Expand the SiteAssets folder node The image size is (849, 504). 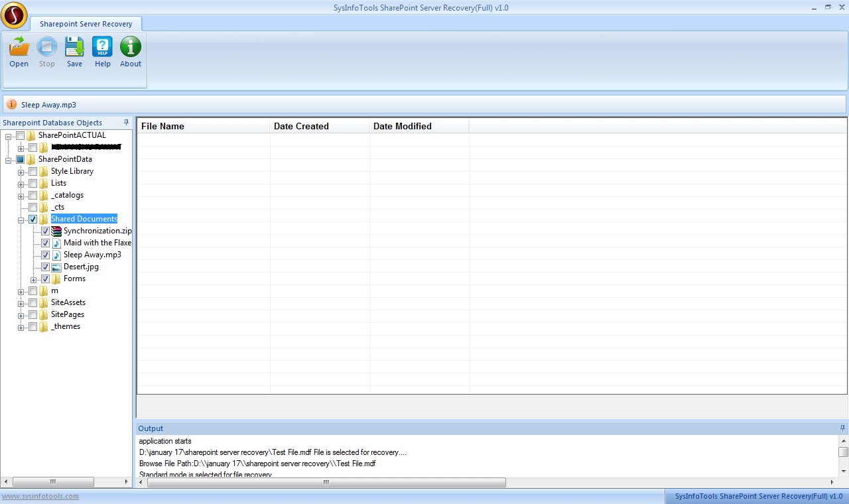coord(21,303)
